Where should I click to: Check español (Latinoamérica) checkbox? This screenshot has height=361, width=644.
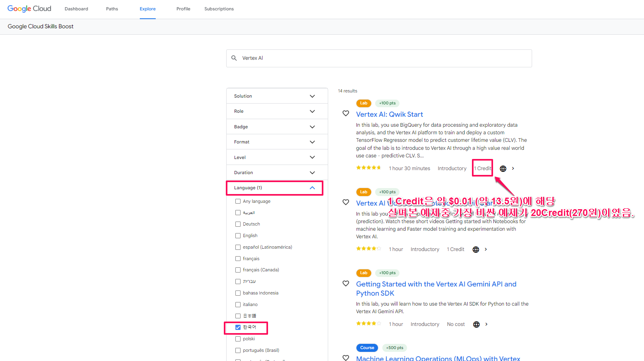[x=238, y=247]
